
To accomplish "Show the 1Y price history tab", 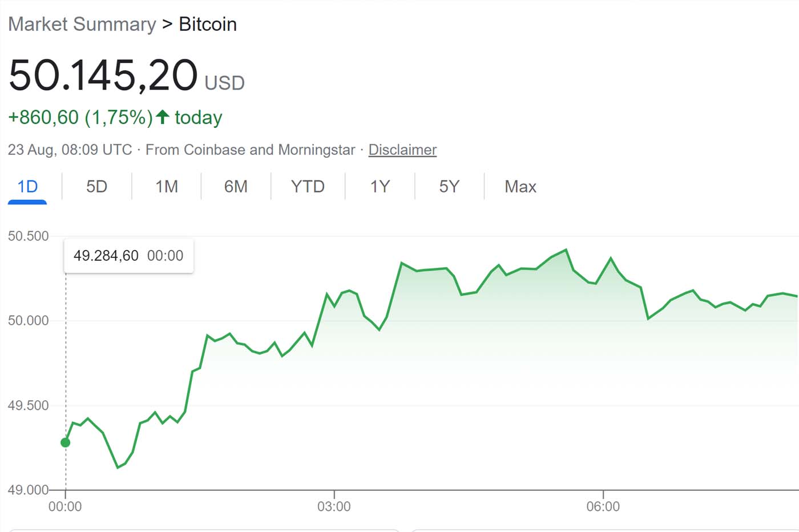I will [380, 187].
